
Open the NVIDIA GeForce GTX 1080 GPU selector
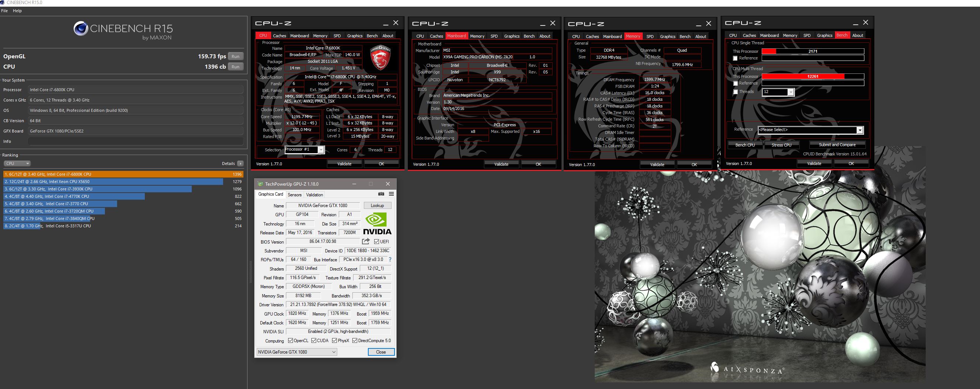(x=297, y=352)
